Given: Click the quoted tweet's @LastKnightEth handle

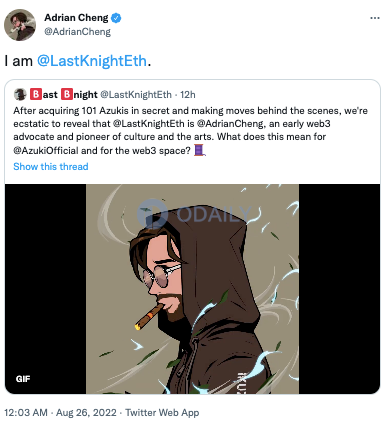Looking at the screenshot, I should coord(136,95).
